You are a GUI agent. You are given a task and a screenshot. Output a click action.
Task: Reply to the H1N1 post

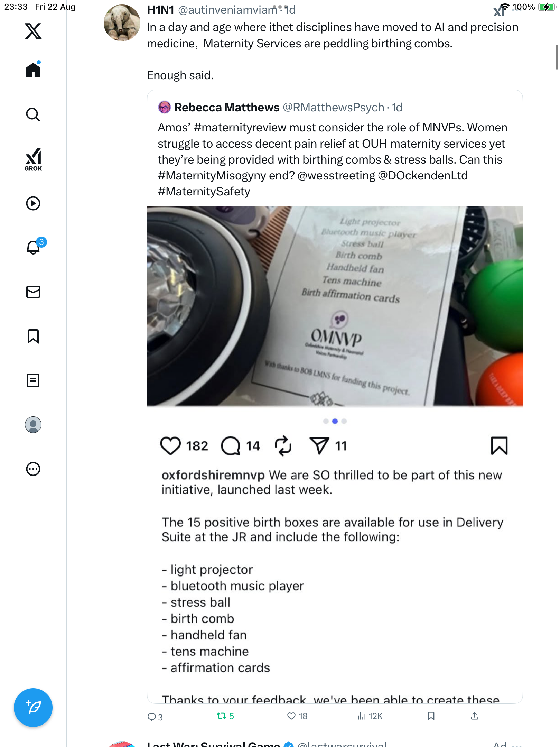pyautogui.click(x=151, y=717)
